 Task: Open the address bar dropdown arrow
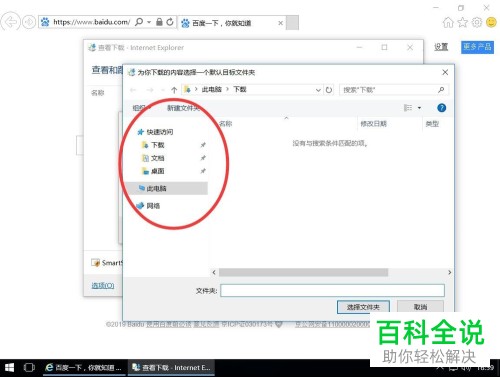[149, 22]
